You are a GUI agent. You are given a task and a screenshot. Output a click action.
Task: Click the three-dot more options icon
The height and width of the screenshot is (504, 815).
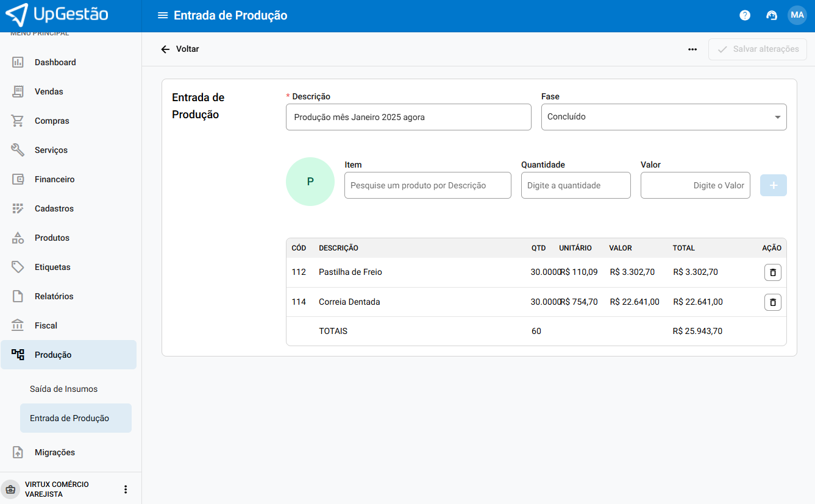[x=692, y=49]
